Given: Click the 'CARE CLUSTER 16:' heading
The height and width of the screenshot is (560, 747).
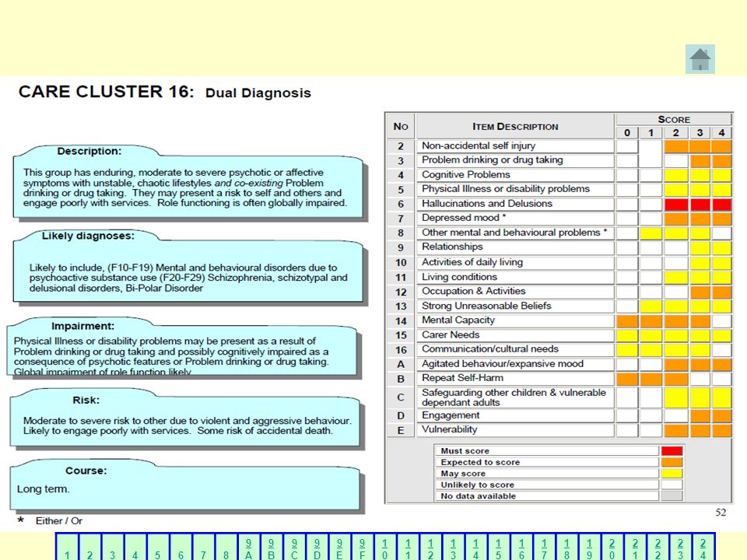Looking at the screenshot, I should [x=107, y=92].
